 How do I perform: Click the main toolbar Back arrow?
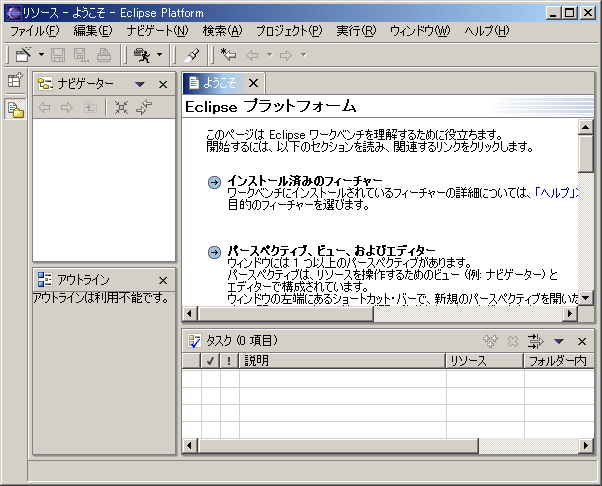(252, 55)
